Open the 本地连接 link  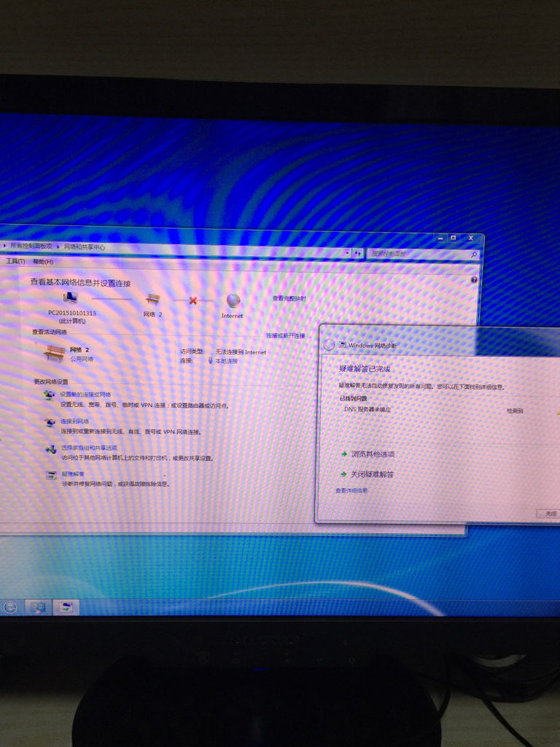tap(226, 361)
